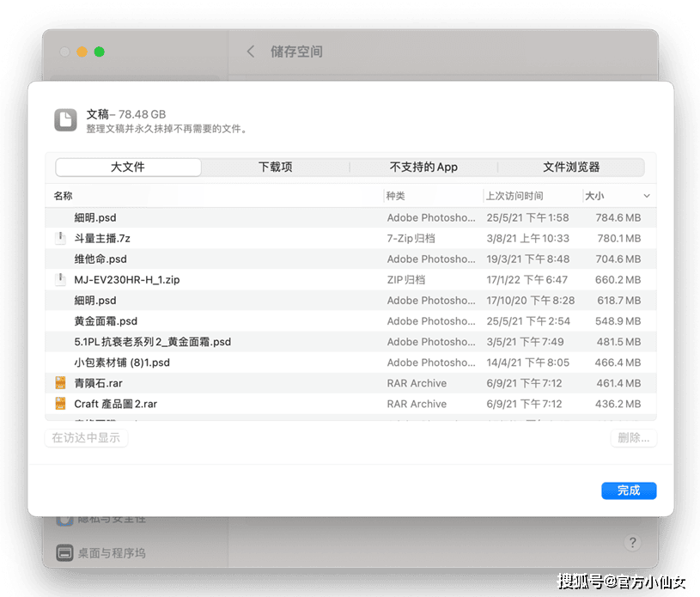The height and width of the screenshot is (597, 700).
Task: Select the MJ-EV230HR-H_1.zip file name
Action: pyautogui.click(x=127, y=279)
